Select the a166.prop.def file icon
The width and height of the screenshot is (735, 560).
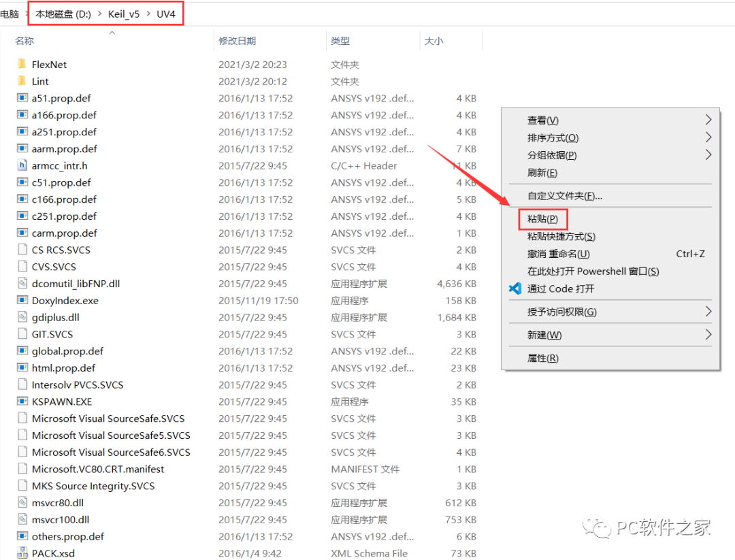click(22, 115)
